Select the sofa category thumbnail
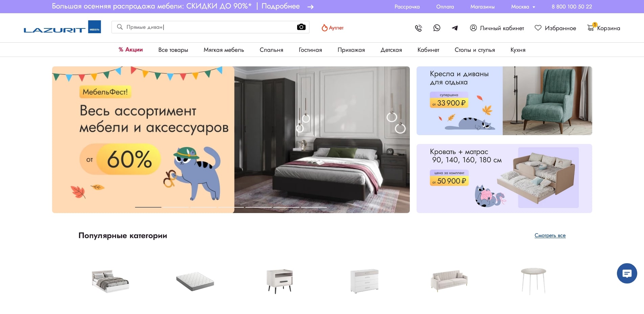The height and width of the screenshot is (314, 644). [x=449, y=281]
